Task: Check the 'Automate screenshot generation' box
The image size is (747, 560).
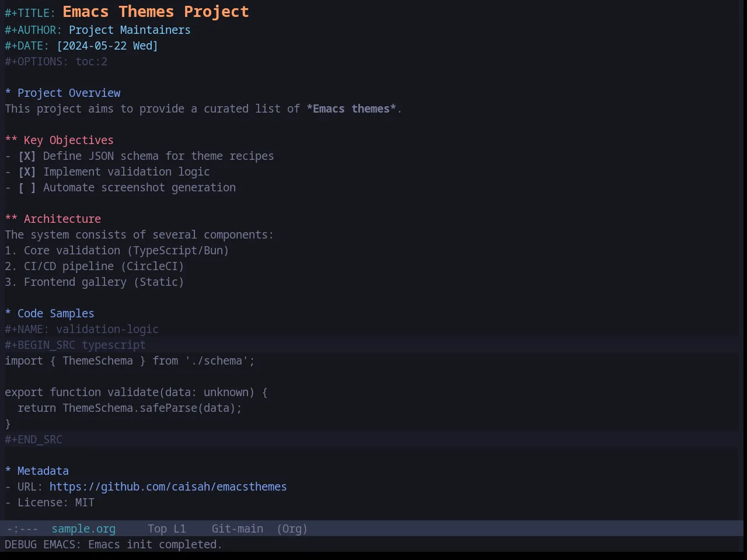Action: pyautogui.click(x=27, y=187)
